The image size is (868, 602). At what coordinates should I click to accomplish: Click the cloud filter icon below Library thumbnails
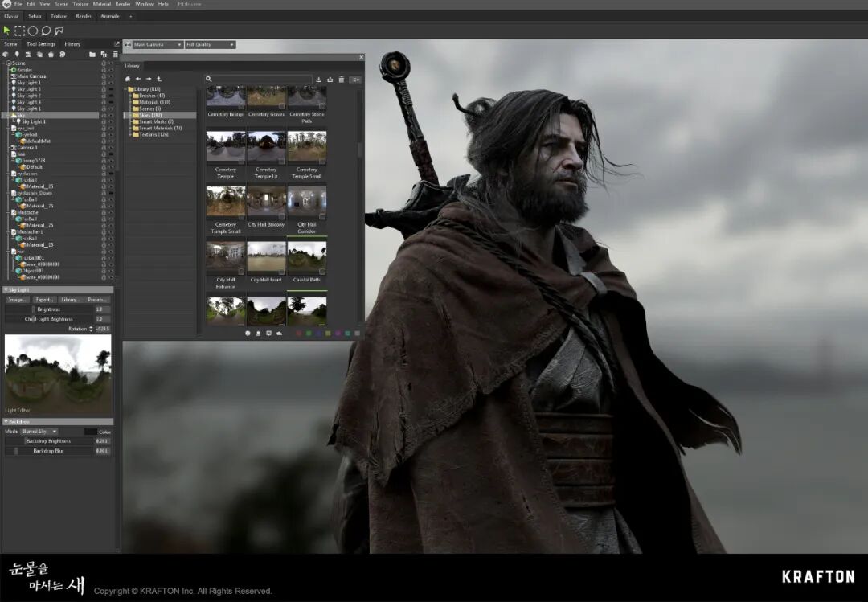pos(279,334)
